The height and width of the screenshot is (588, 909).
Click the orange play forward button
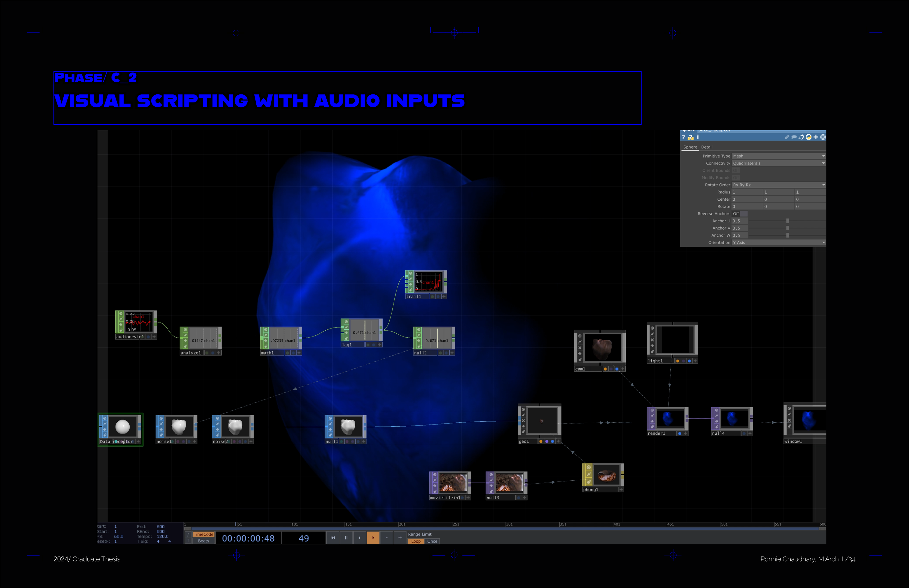click(x=373, y=538)
